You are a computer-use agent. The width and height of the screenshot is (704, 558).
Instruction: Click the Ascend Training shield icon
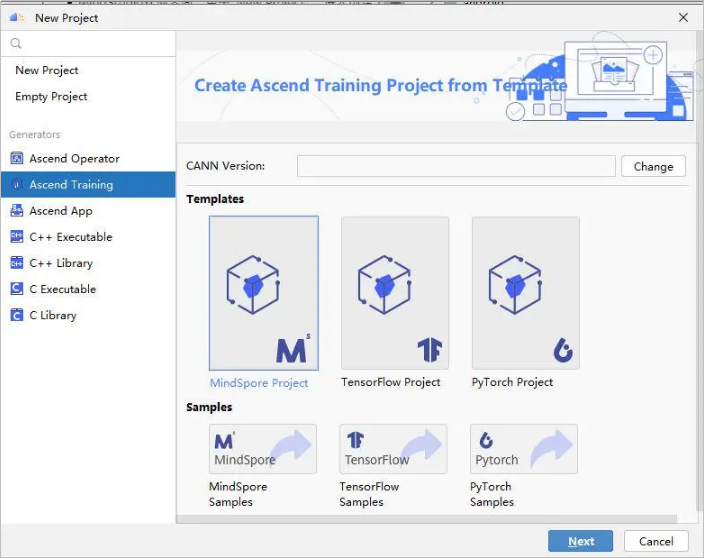17,185
